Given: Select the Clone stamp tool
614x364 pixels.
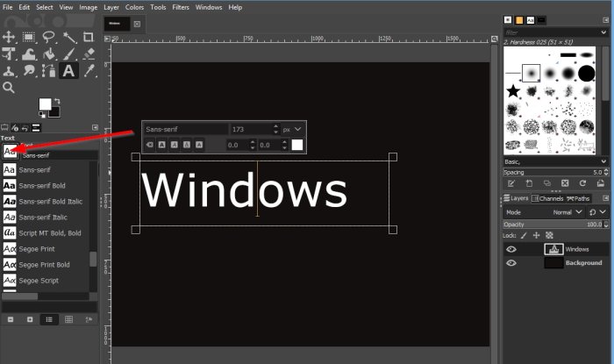Looking at the screenshot, I should pos(9,71).
